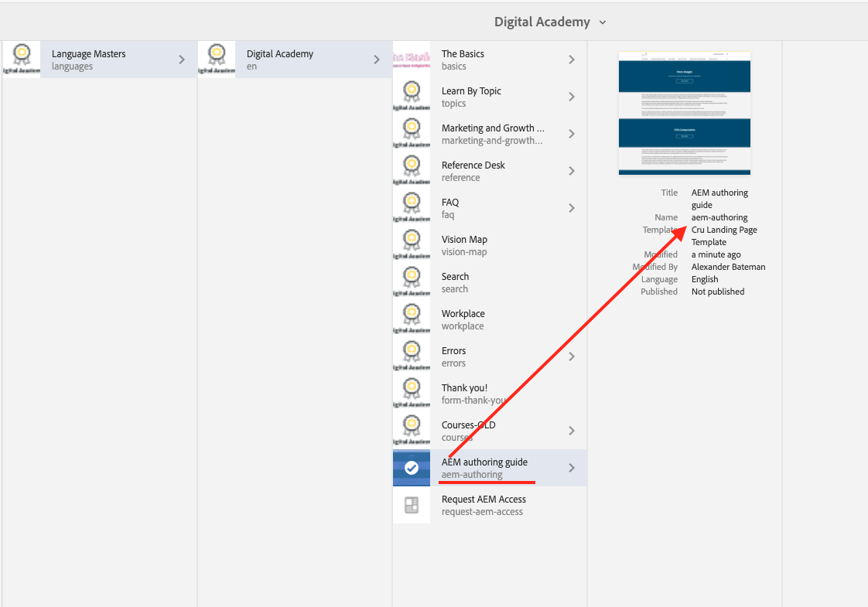The width and height of the screenshot is (868, 607).
Task: Select Reference Desk row title
Action: 473,165
